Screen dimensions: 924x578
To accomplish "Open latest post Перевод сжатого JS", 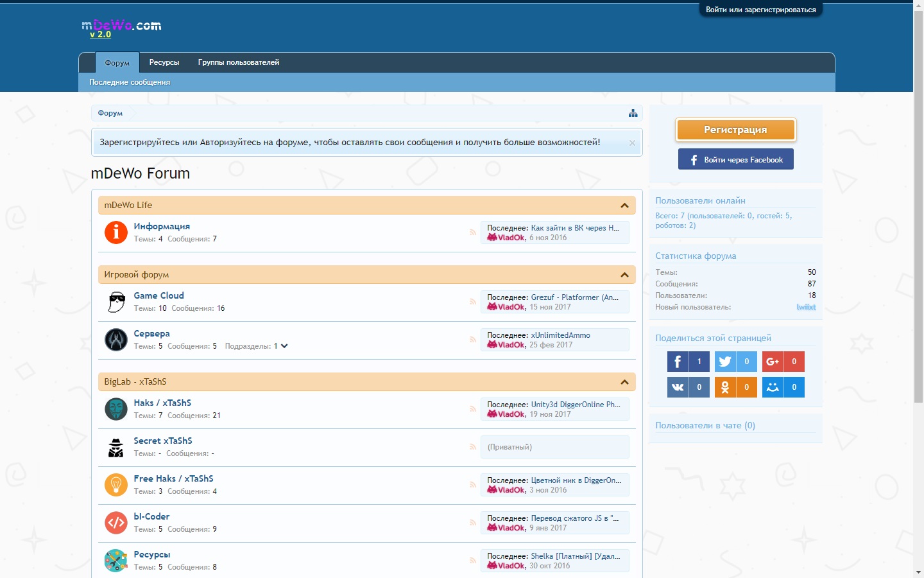I will 575,518.
